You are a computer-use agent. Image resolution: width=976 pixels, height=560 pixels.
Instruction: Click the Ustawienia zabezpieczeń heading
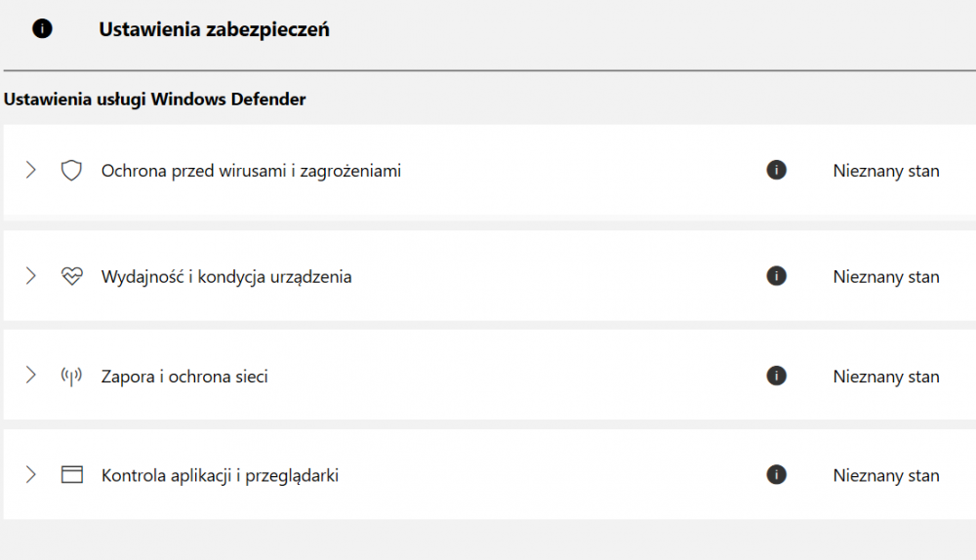coord(214,30)
